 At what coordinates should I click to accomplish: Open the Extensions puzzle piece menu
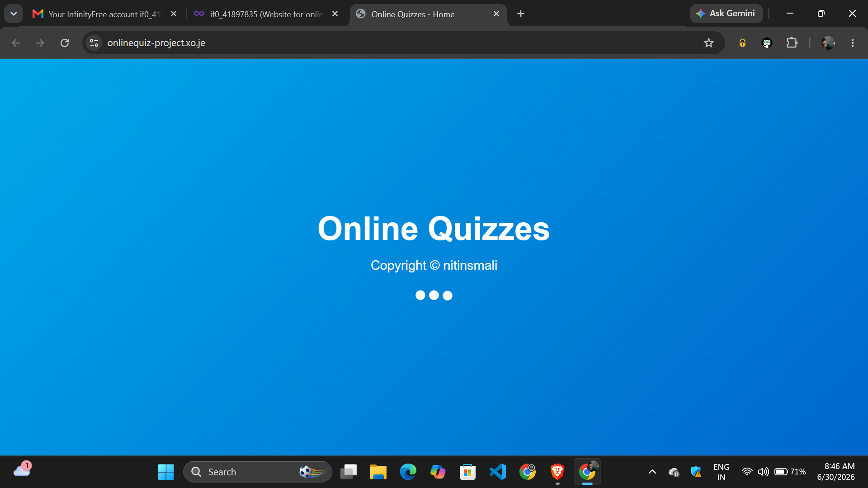point(792,43)
